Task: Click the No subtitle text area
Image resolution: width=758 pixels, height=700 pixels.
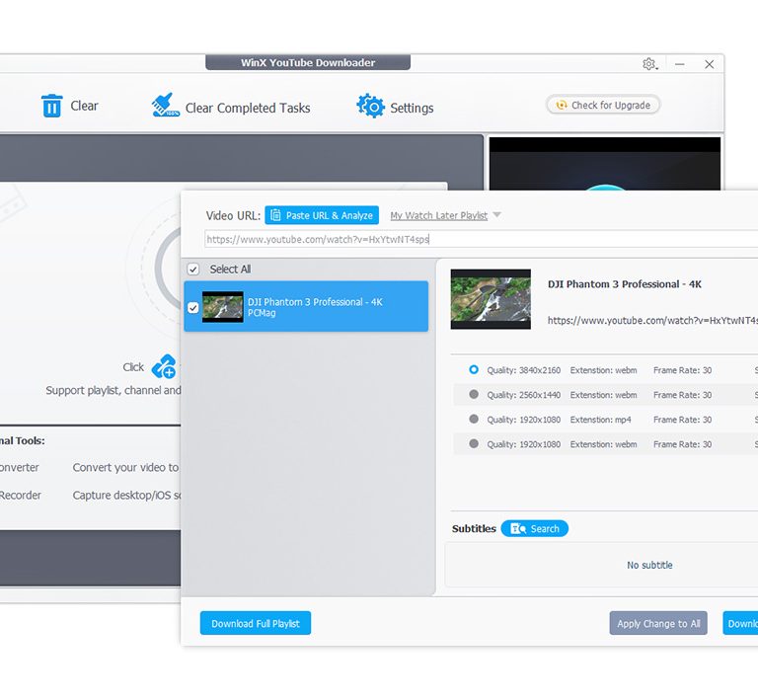Action: [649, 565]
